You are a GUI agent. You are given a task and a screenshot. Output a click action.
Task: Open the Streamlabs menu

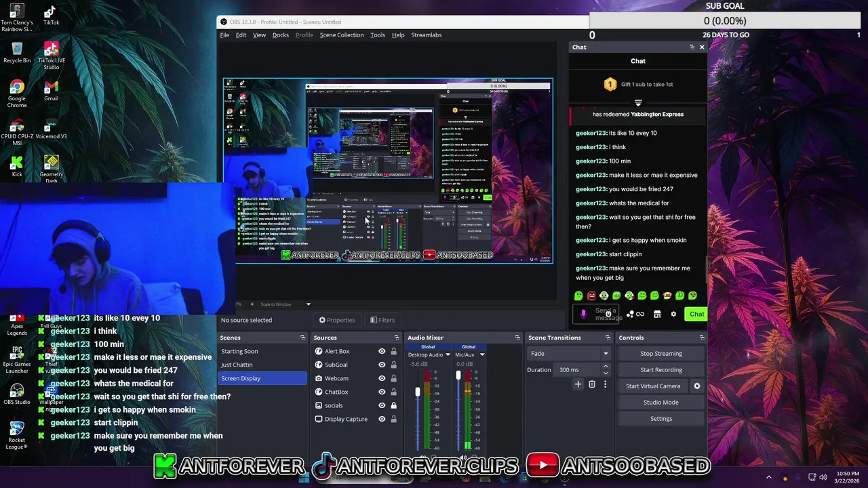[x=427, y=35]
